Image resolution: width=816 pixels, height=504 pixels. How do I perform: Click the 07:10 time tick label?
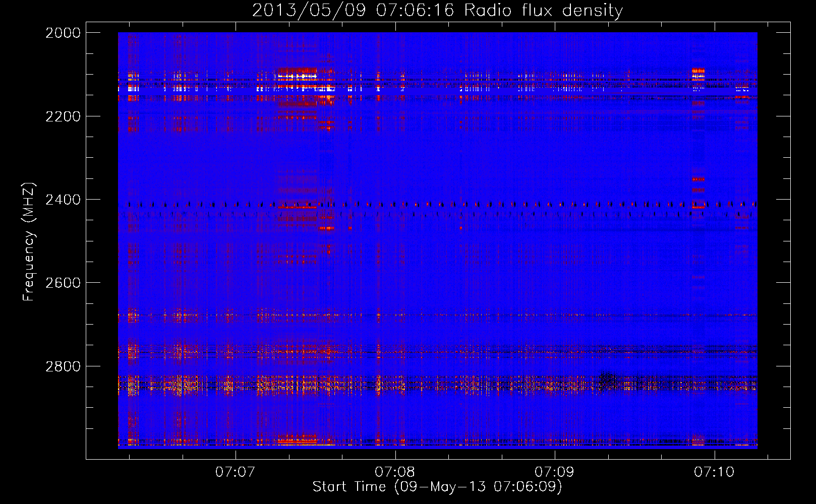click(x=714, y=472)
